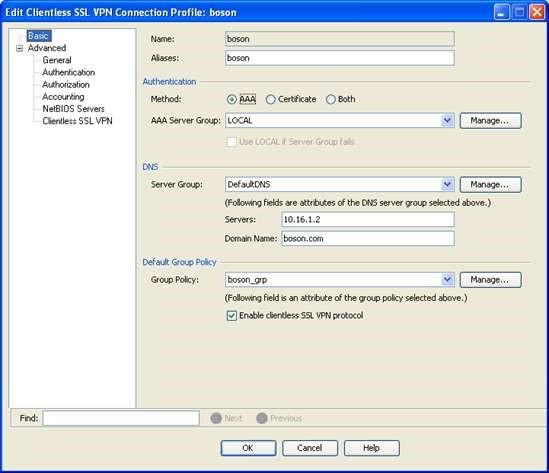Click the Find Previous arrow icon

(262, 418)
